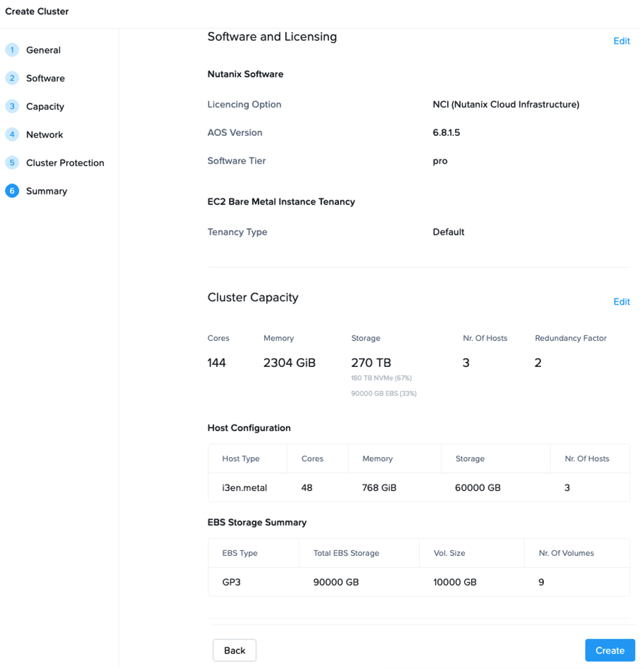Select the software tier value pro
The image size is (644, 669).
[x=440, y=161]
